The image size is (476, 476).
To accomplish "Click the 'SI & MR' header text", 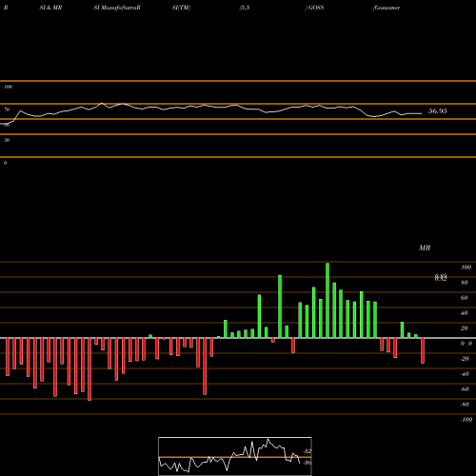I will coord(50,8).
